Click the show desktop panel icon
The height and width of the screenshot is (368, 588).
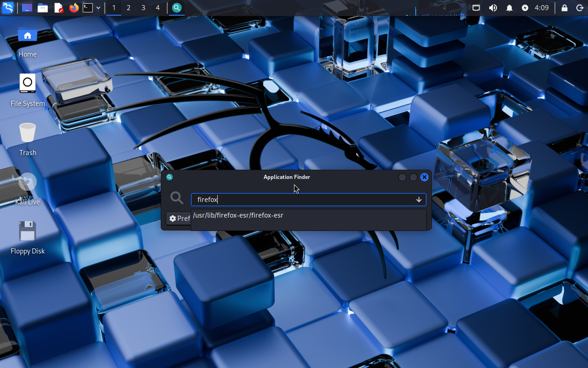point(27,8)
